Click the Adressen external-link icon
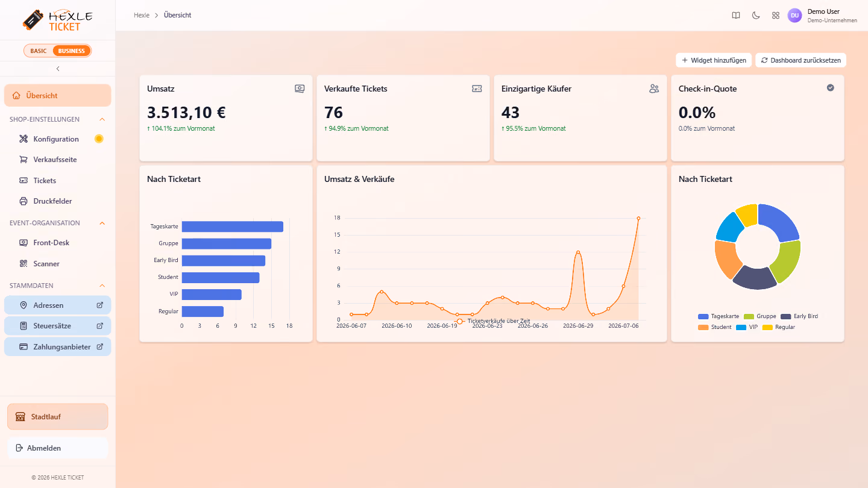Image resolution: width=868 pixels, height=488 pixels. point(100,305)
